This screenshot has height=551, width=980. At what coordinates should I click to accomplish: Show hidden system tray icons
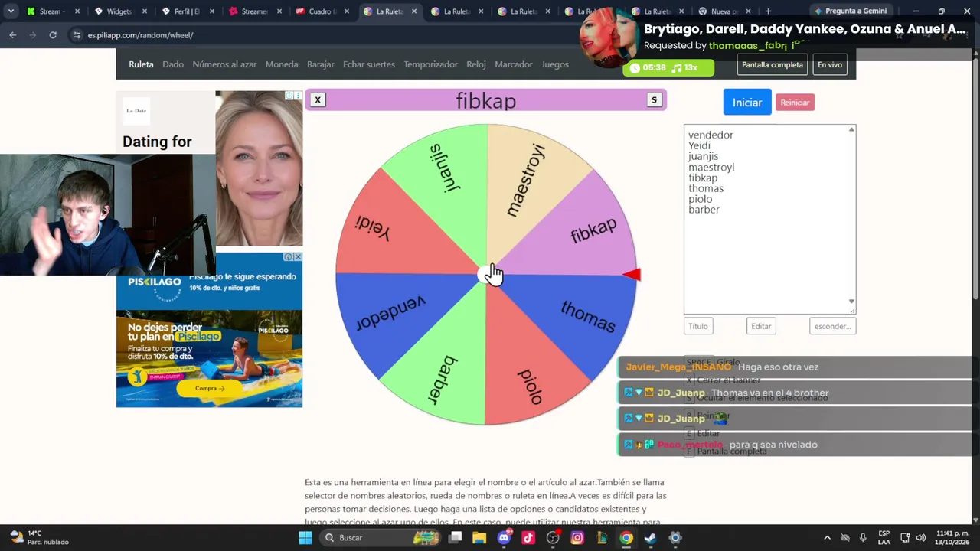(827, 537)
